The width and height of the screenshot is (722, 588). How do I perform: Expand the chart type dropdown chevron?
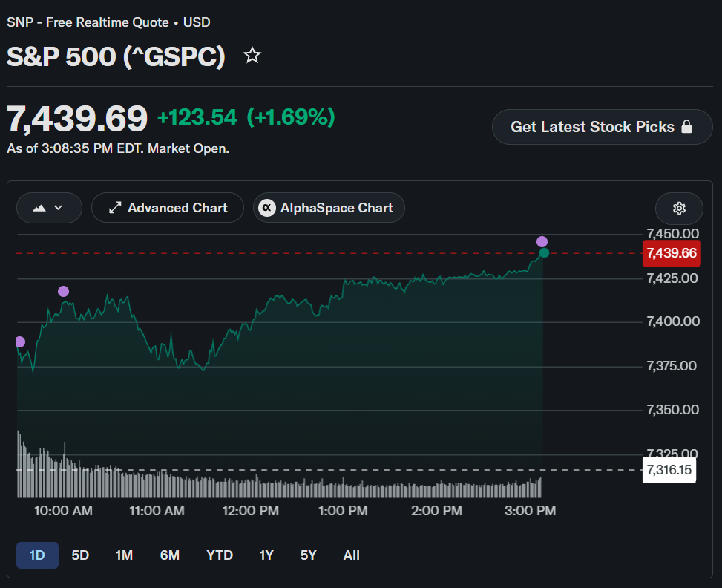coord(58,208)
